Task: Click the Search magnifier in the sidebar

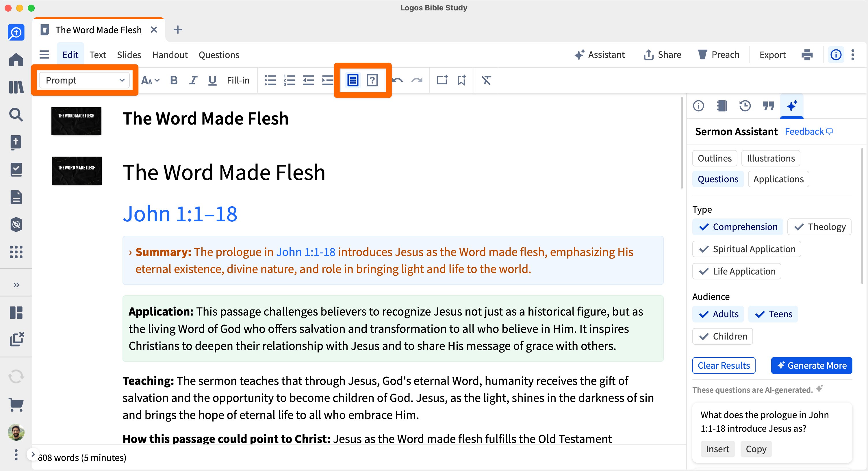Action: [x=16, y=114]
